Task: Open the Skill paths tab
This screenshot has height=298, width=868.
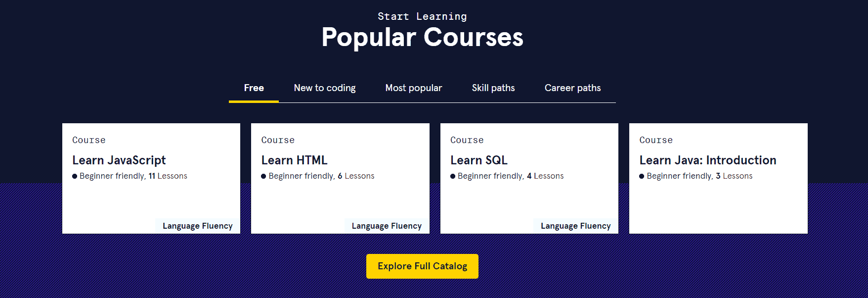Action: [493, 88]
